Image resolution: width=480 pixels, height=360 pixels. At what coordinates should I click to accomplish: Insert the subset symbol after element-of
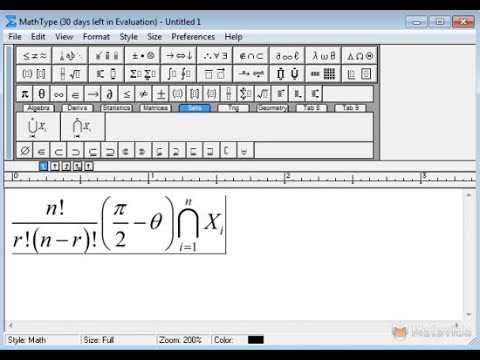[59, 151]
